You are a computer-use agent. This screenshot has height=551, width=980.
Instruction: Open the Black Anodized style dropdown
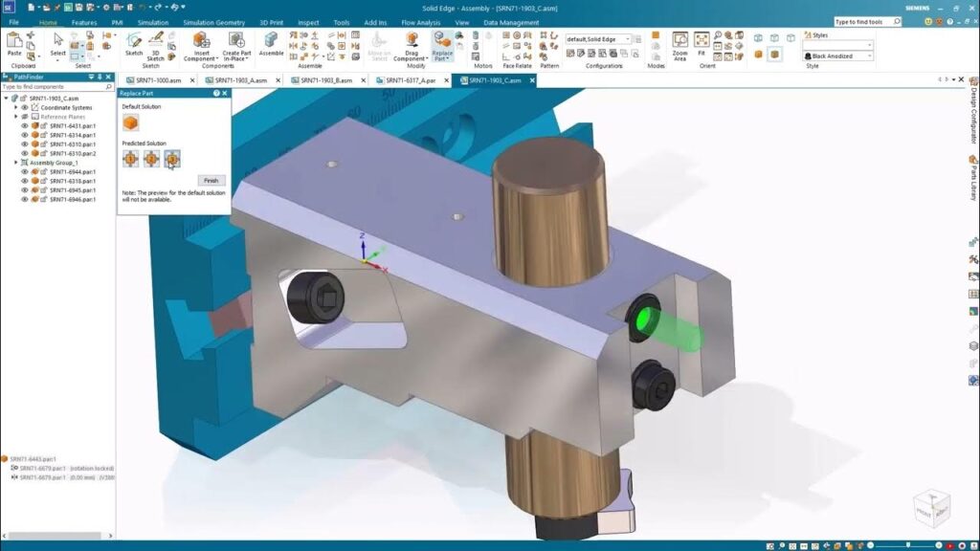click(870, 56)
